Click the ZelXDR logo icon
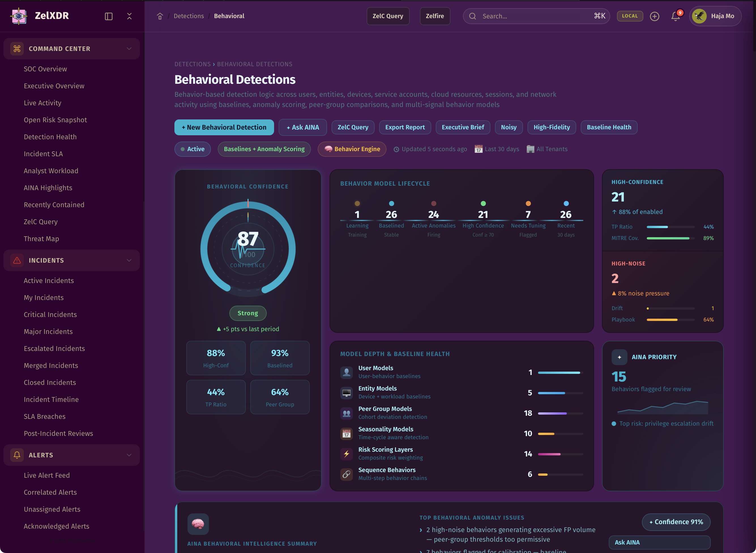This screenshot has width=756, height=553. 19,16
